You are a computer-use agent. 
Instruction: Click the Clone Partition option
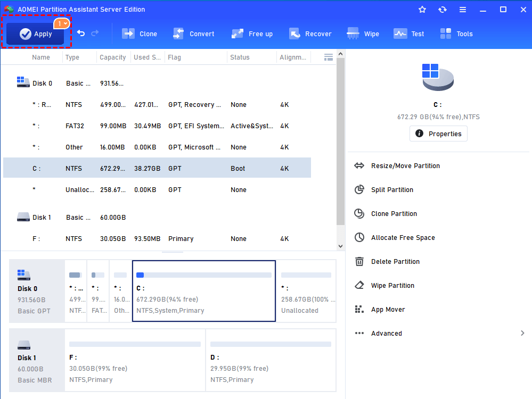coord(394,214)
